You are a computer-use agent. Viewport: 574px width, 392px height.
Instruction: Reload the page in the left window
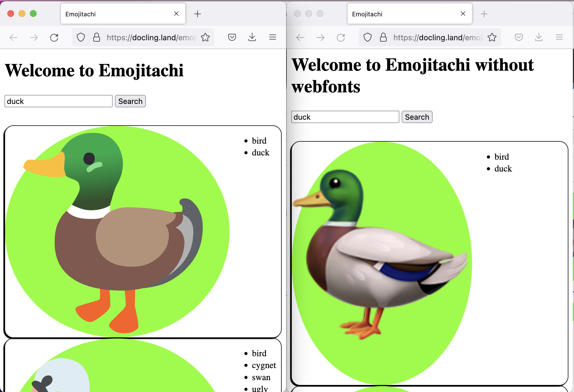click(x=54, y=37)
